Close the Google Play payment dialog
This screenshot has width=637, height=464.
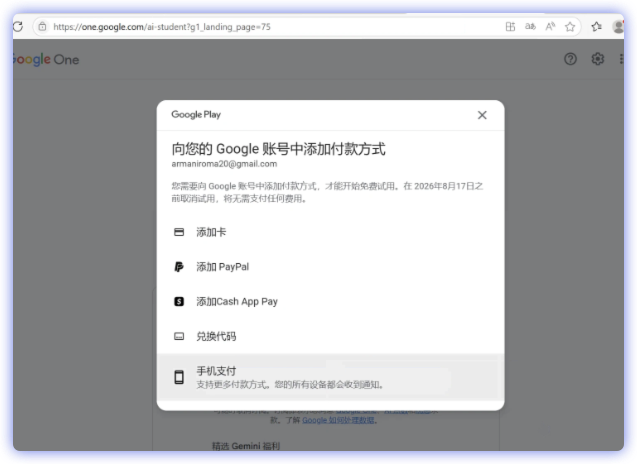click(482, 115)
